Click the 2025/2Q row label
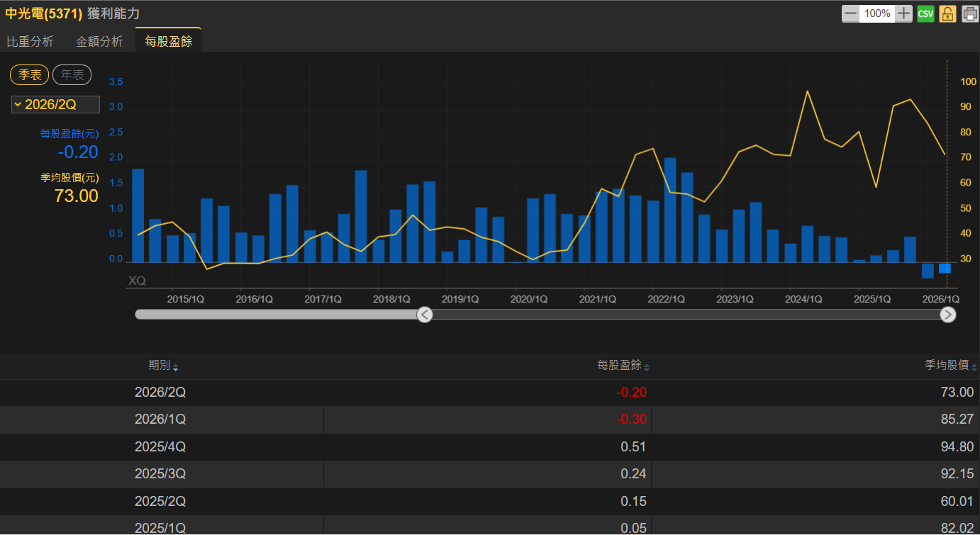 pyautogui.click(x=160, y=502)
